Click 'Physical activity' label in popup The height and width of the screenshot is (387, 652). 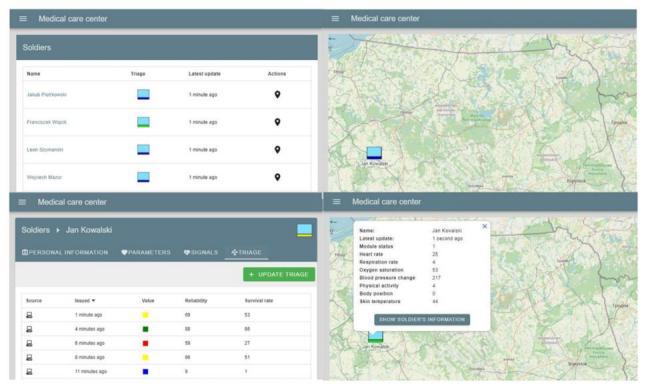379,286
